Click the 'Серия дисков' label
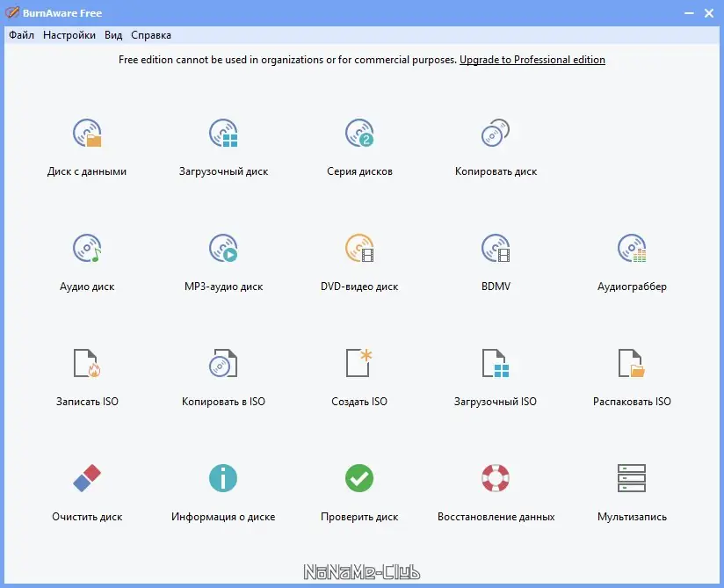This screenshot has height=588, width=724. tap(359, 171)
